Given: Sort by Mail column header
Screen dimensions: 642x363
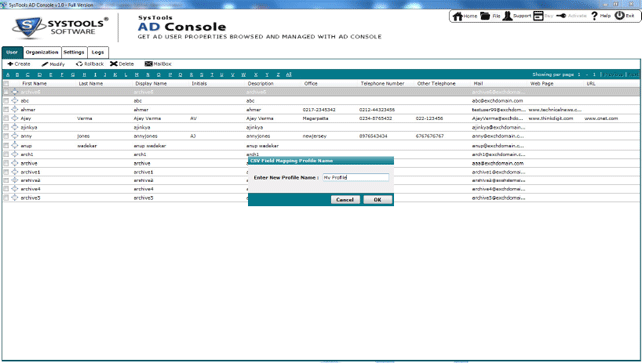Looking at the screenshot, I should pos(478,83).
